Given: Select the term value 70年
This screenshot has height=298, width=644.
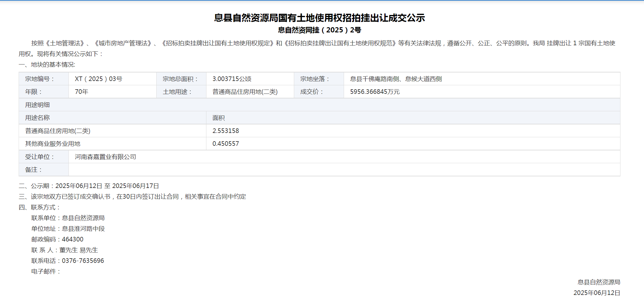Looking at the screenshot, I should click(x=82, y=92).
